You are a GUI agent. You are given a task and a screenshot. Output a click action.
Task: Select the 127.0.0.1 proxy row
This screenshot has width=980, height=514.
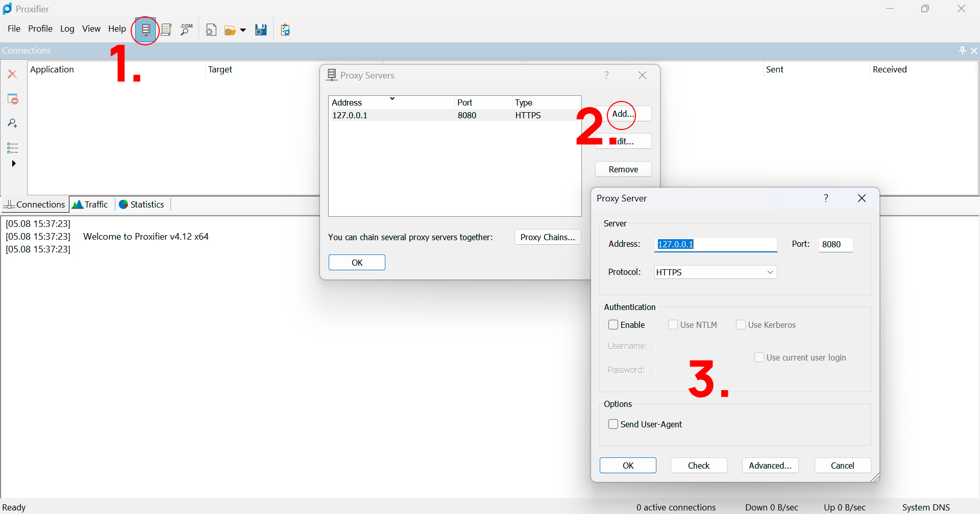[454, 115]
